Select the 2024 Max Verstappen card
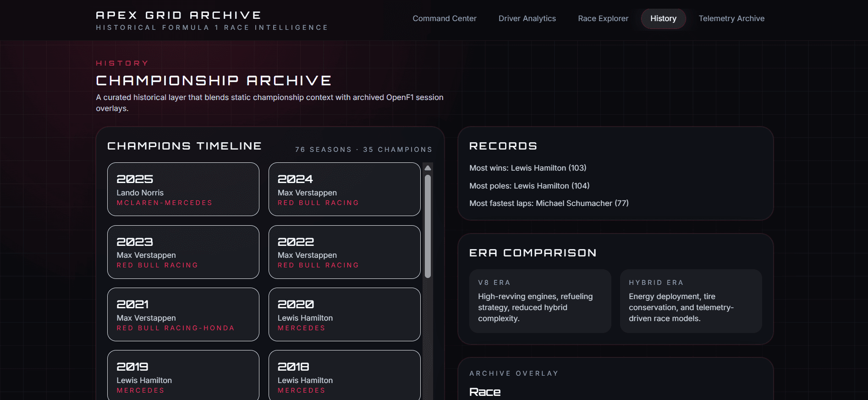The image size is (868, 400). (344, 189)
